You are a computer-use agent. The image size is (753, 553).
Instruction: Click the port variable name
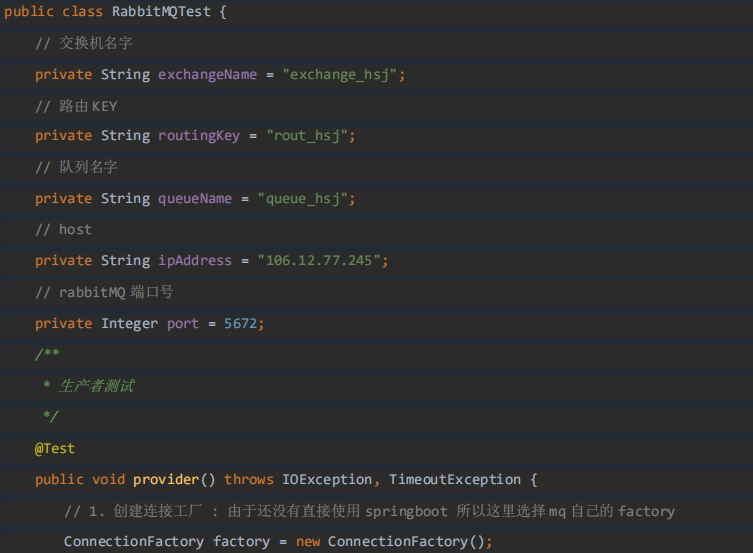182,324
